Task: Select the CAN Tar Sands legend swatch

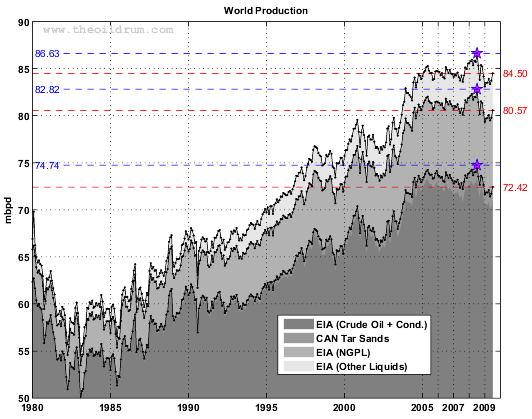Action: coord(299,338)
